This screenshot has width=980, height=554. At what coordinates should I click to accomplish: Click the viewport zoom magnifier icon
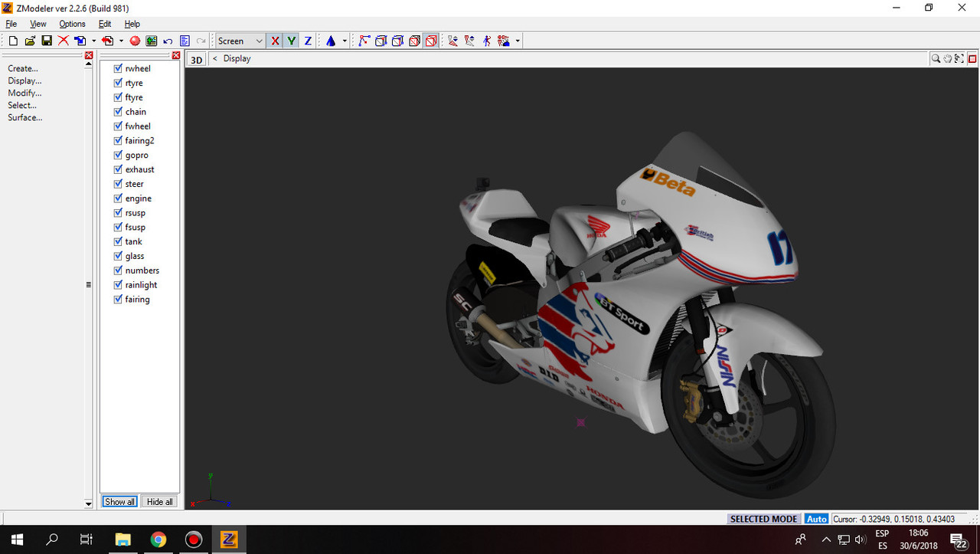tap(936, 58)
